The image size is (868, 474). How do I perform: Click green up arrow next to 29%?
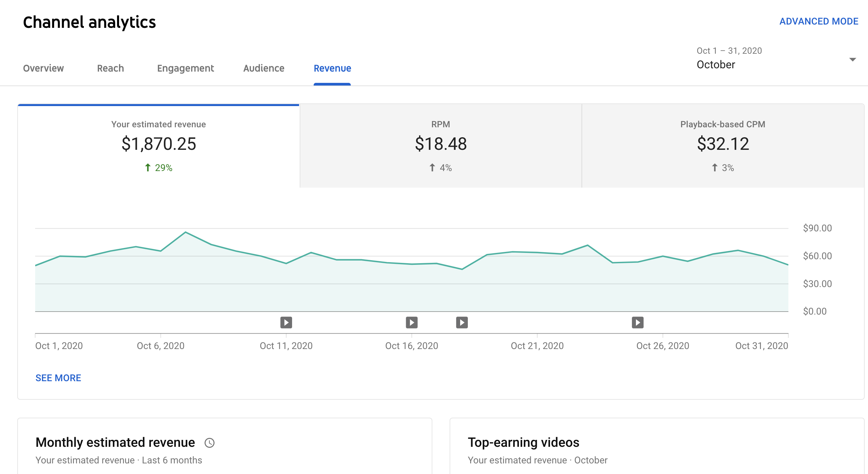[x=148, y=167]
